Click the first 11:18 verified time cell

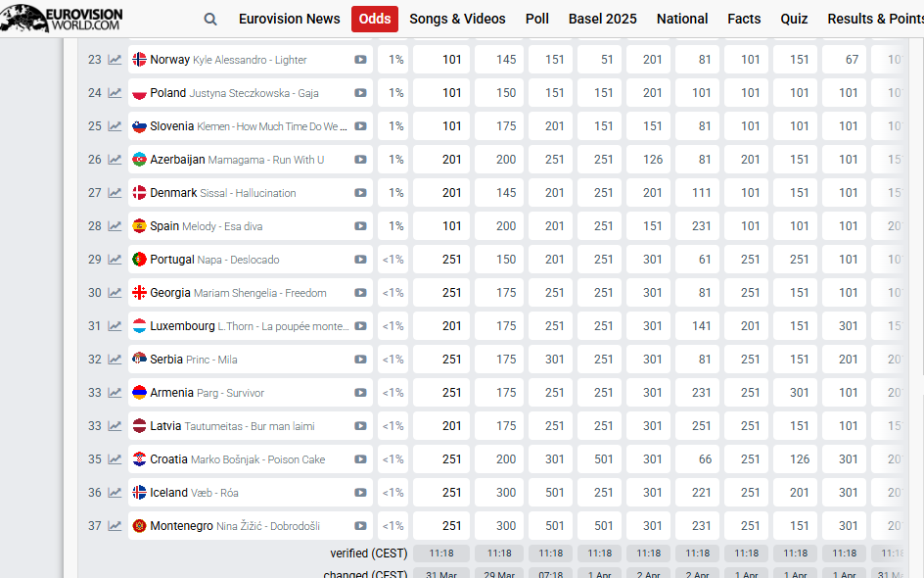pos(441,554)
